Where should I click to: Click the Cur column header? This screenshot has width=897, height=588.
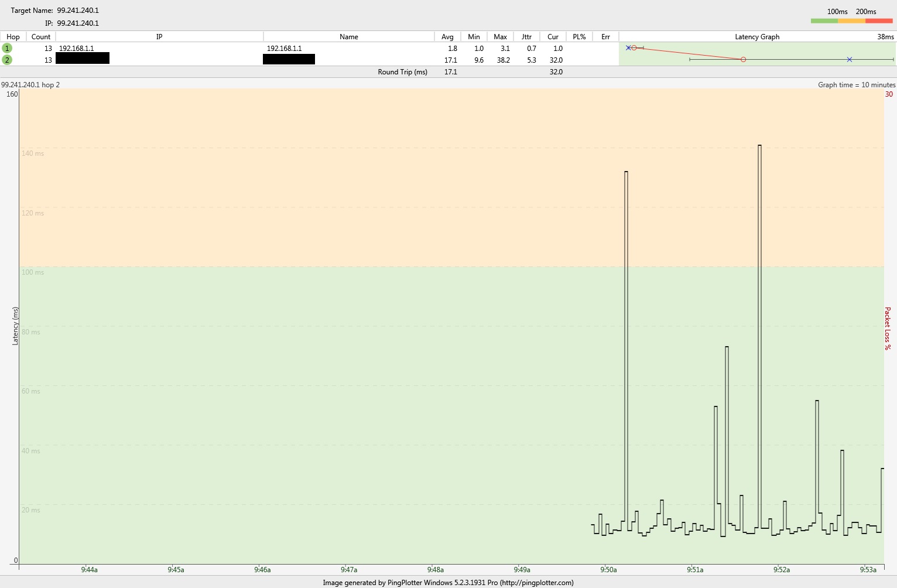553,37
